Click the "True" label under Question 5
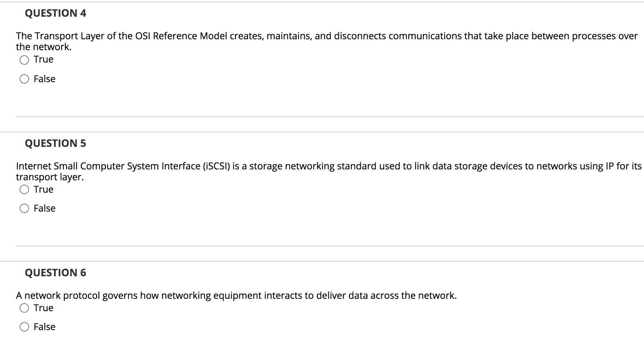The image size is (644, 341). 44,189
